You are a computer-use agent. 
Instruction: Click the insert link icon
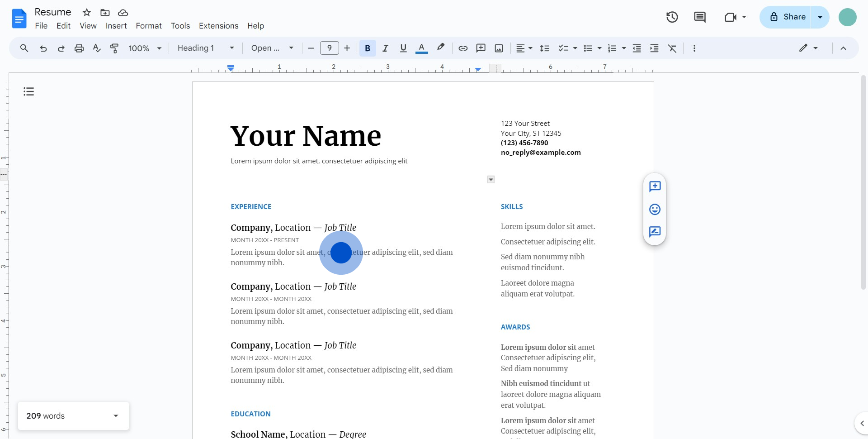tap(463, 48)
